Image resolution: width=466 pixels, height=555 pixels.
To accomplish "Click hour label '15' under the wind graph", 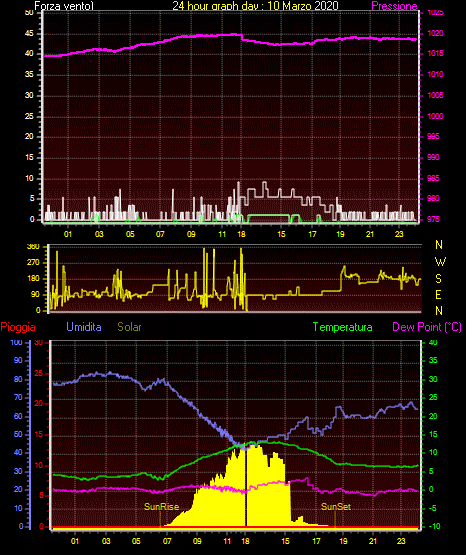I will [281, 234].
